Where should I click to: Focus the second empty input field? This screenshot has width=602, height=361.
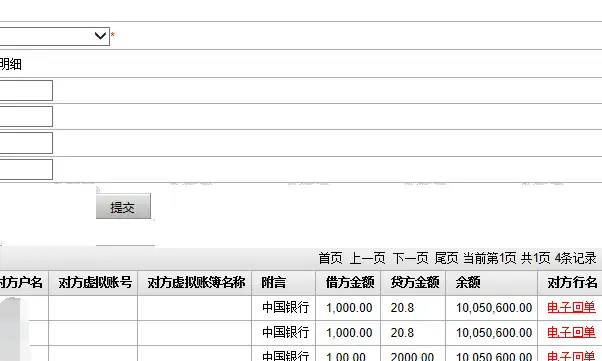pos(26,117)
